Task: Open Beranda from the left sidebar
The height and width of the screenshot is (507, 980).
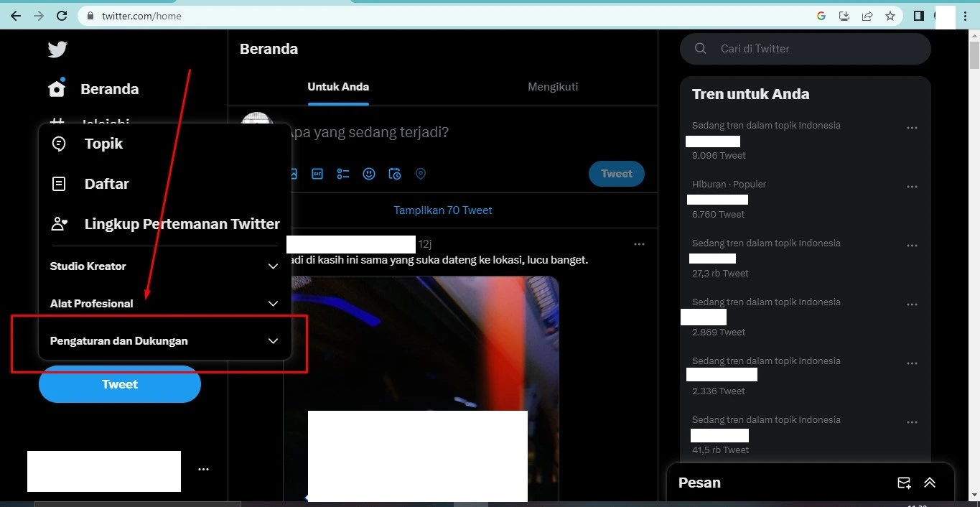Action: tap(93, 89)
